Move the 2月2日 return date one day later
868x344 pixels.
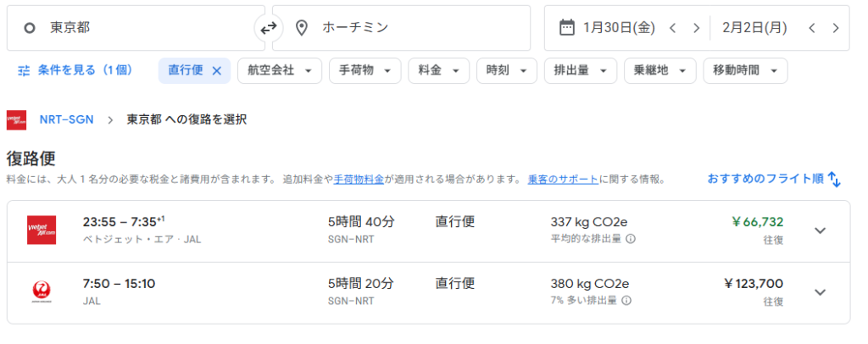[835, 28]
